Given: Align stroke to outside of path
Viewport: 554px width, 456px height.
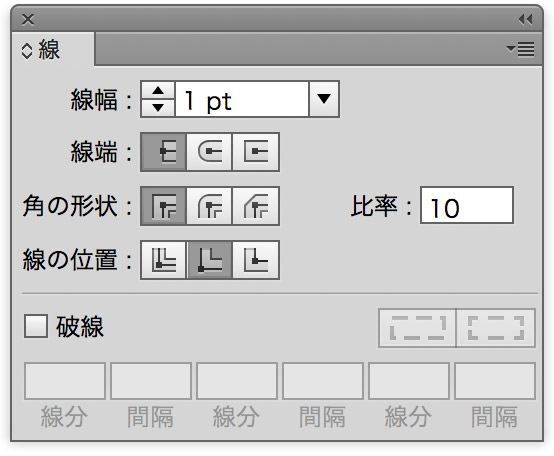Looking at the screenshot, I should pos(256,260).
